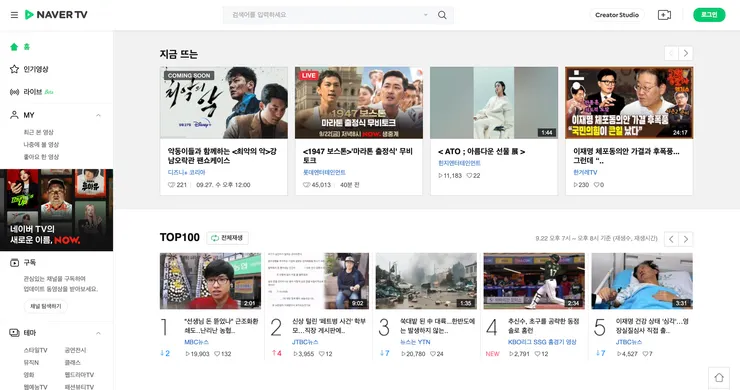740x390 pixels.
Task: Like the 최악의 악 video heart icon
Action: [171, 185]
